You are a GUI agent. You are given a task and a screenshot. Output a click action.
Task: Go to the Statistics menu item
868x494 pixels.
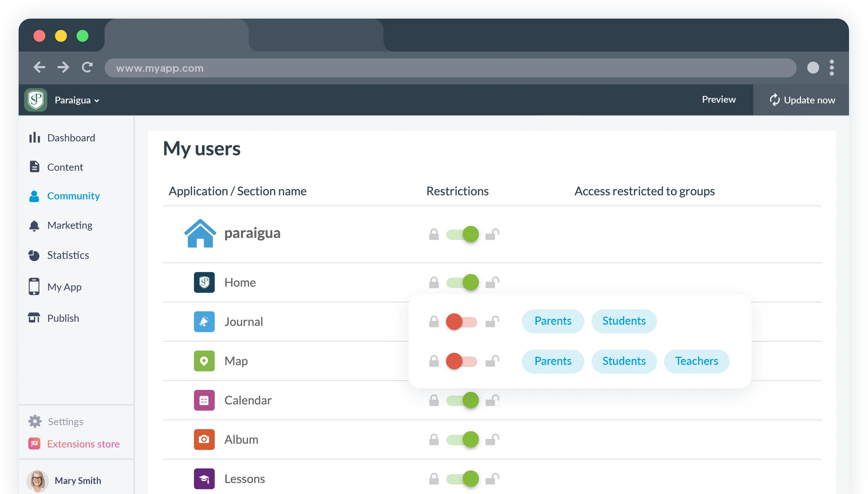tap(68, 255)
